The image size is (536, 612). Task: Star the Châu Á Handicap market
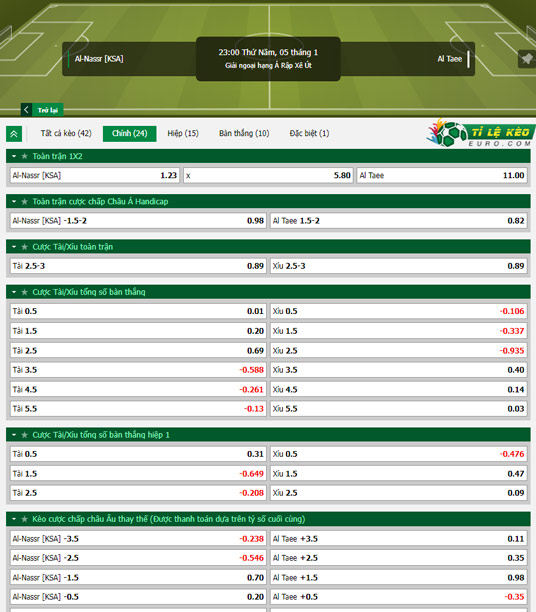click(25, 201)
